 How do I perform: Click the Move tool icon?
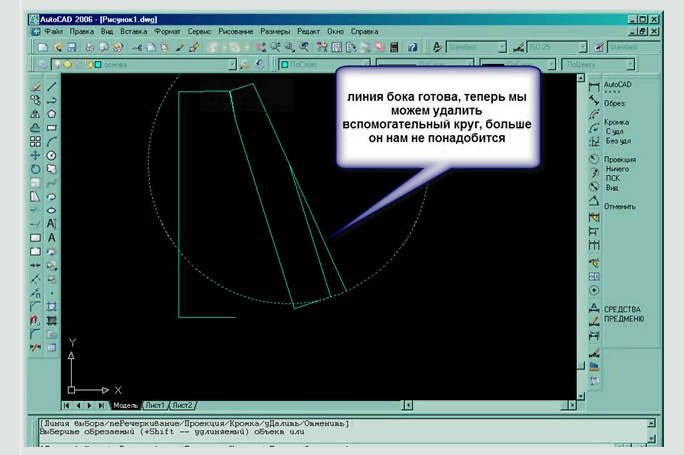35,155
